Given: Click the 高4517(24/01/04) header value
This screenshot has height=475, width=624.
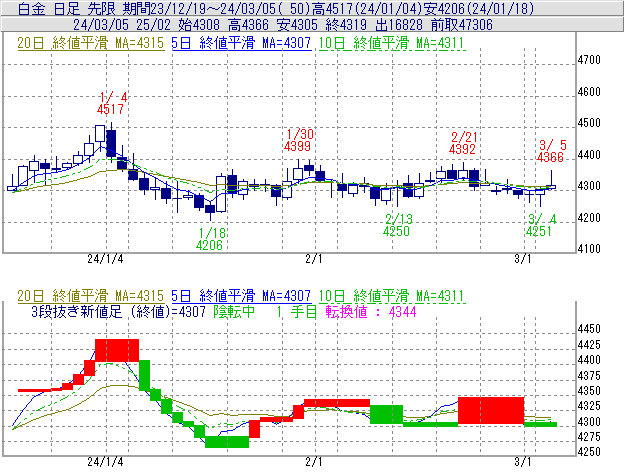Looking at the screenshot, I should tap(367, 8).
